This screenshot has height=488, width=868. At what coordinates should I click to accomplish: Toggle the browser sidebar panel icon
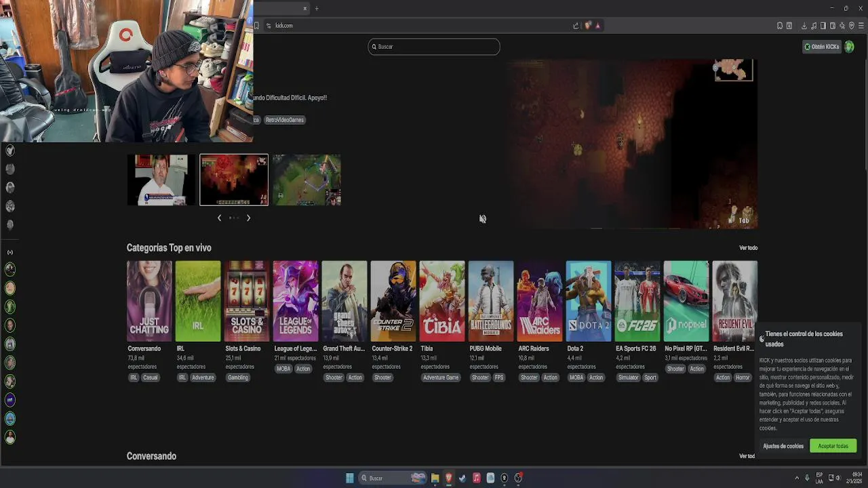click(823, 26)
